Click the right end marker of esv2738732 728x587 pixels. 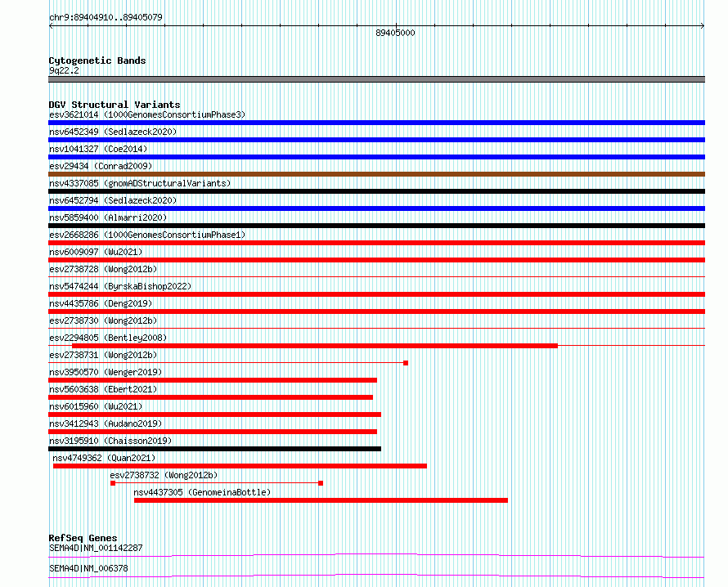[x=321, y=483]
